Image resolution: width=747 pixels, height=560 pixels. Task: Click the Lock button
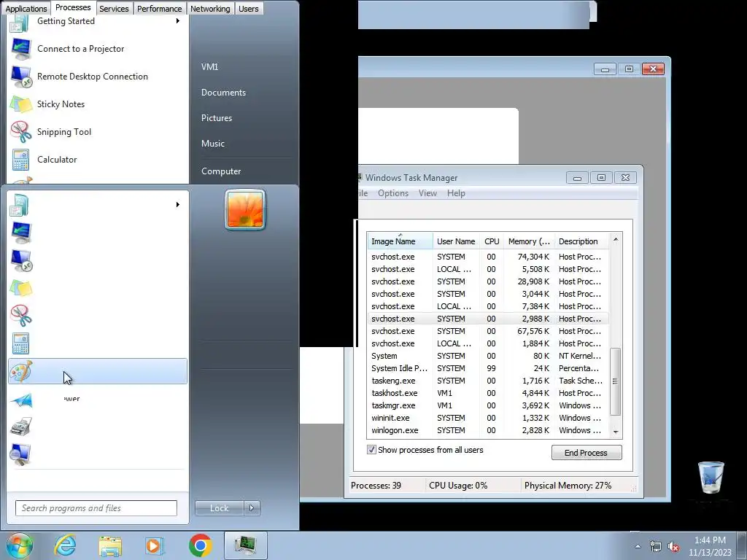point(219,508)
